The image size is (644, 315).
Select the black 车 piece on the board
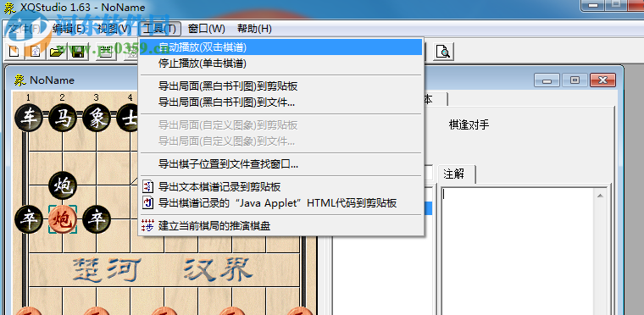pyautogui.click(x=29, y=119)
